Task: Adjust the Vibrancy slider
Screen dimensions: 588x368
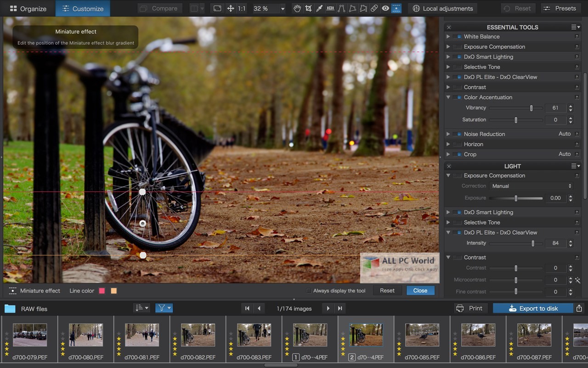Action: click(516, 108)
